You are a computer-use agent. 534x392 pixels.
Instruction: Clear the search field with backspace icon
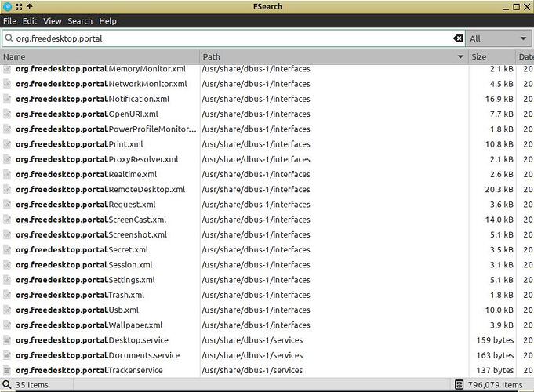458,38
